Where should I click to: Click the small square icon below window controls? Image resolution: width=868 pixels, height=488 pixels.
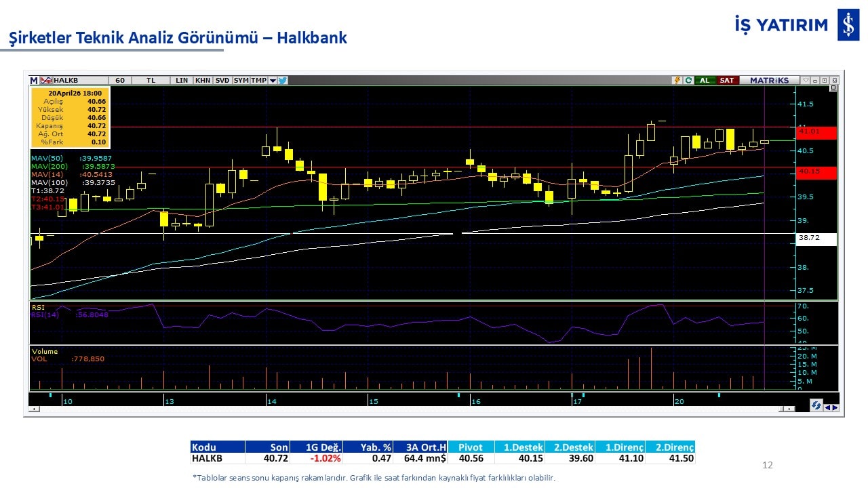833,88
